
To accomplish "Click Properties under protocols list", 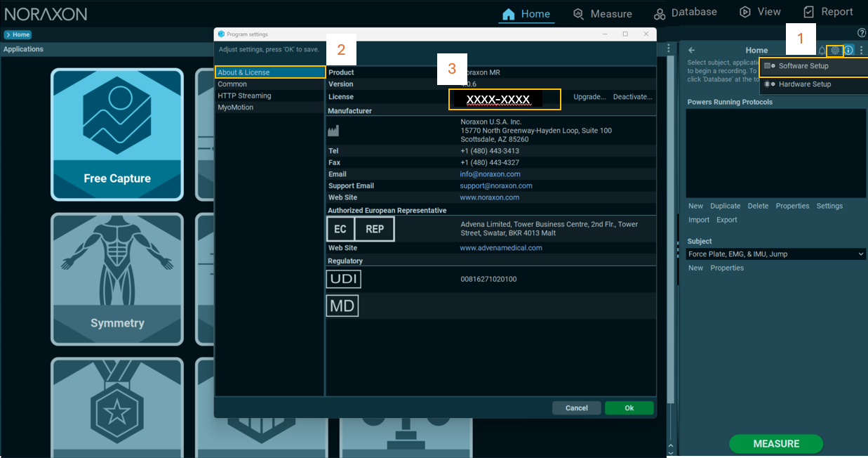I will pyautogui.click(x=792, y=206).
